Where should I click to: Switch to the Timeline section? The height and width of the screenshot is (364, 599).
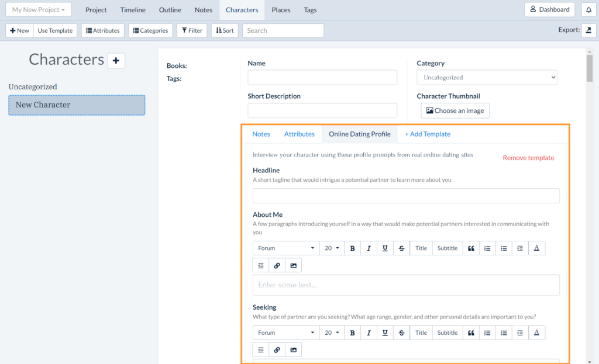(133, 10)
